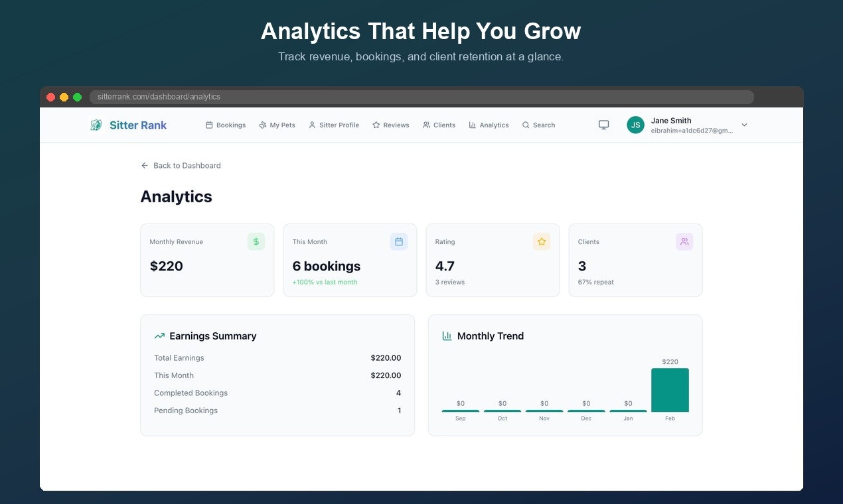Click the JS avatar circle
Screen dimensions: 843x504
click(635, 125)
